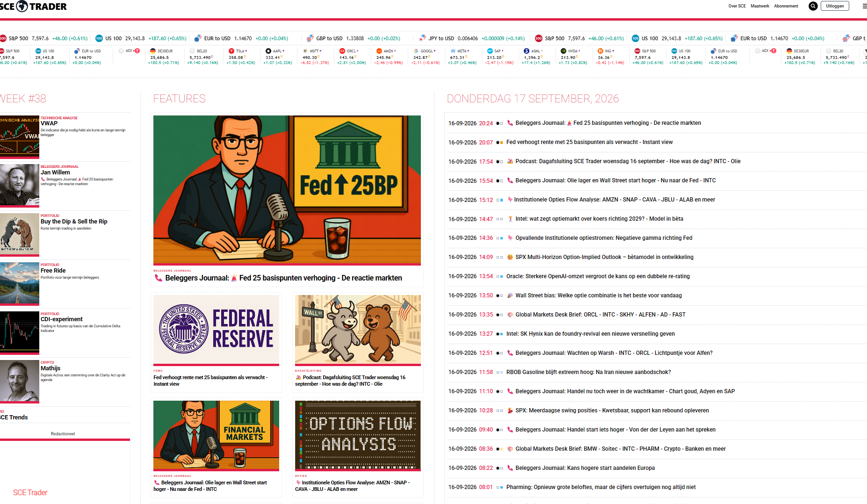Click the NVDA logo in the ticker

pyautogui.click(x=564, y=51)
